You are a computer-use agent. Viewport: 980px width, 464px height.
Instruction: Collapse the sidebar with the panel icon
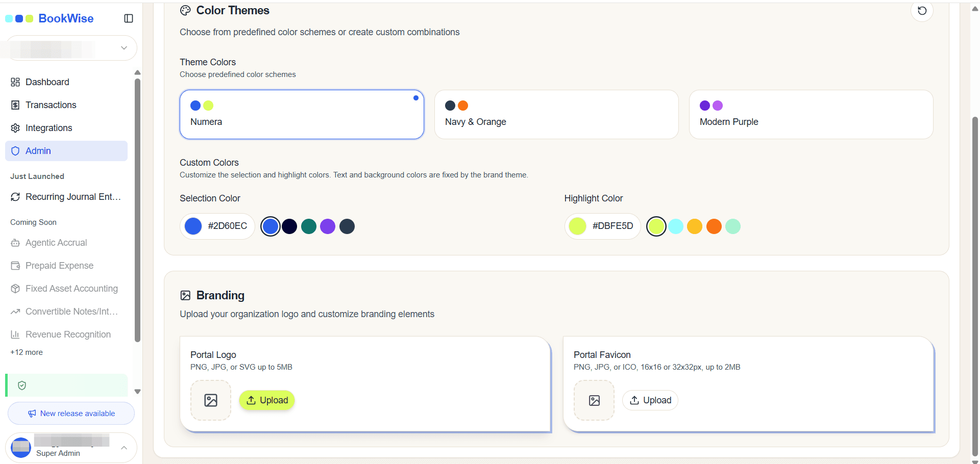(129, 18)
